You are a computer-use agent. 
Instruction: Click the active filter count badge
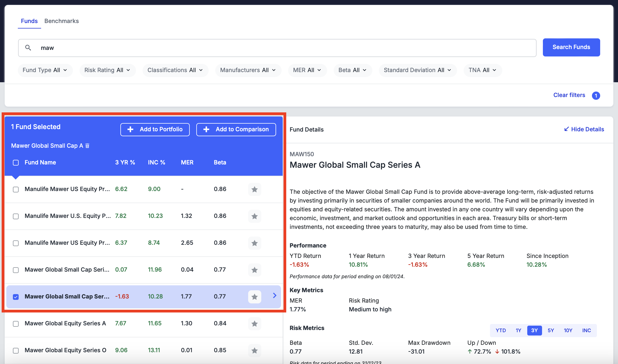[x=596, y=95]
